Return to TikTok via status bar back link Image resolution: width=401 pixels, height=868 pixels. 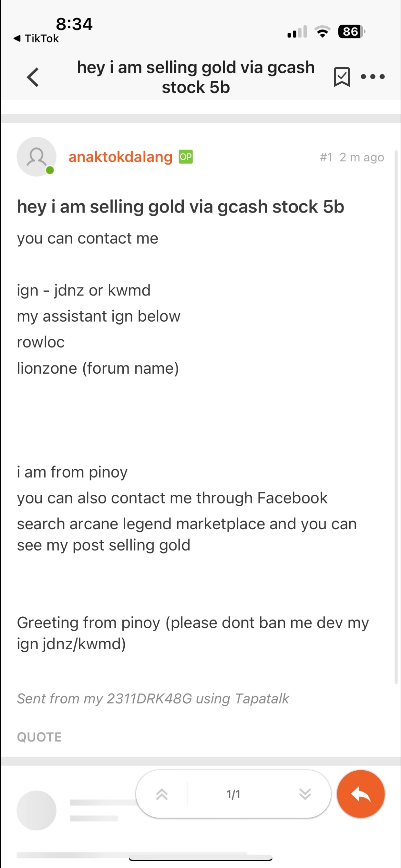tap(36, 38)
